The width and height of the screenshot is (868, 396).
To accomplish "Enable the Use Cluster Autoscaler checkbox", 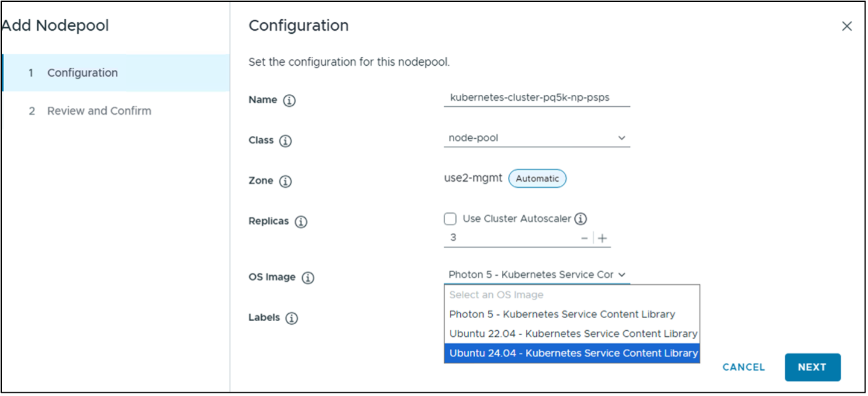I will click(x=450, y=219).
